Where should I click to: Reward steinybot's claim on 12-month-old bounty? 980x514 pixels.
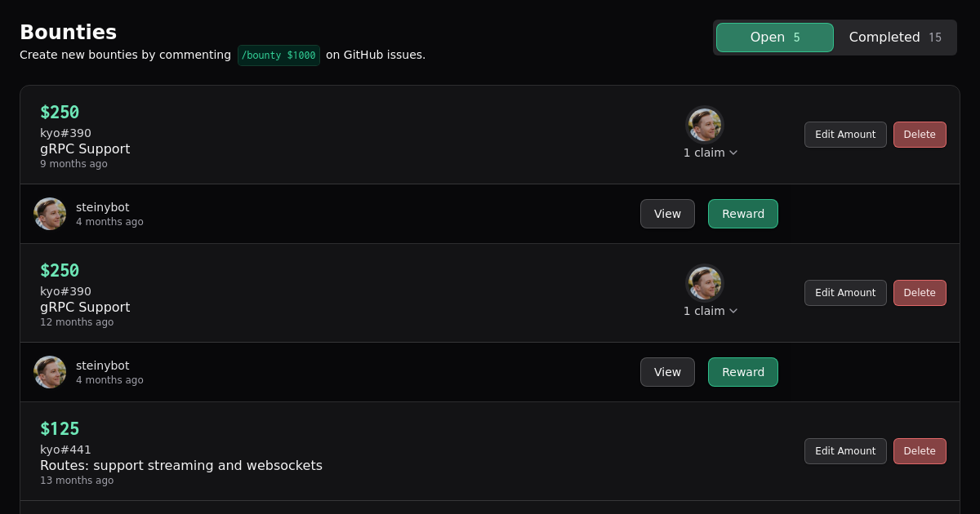(x=743, y=372)
